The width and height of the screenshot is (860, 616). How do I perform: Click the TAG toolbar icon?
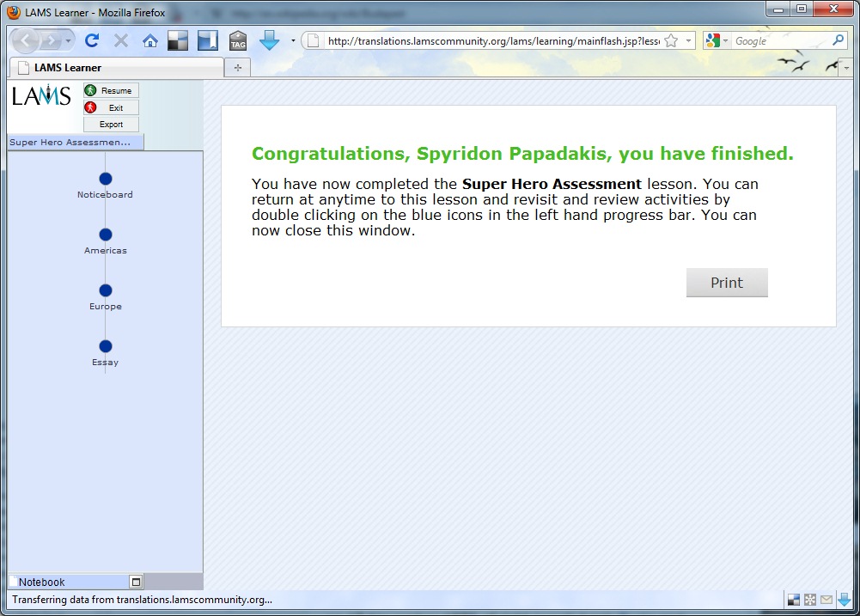click(238, 40)
